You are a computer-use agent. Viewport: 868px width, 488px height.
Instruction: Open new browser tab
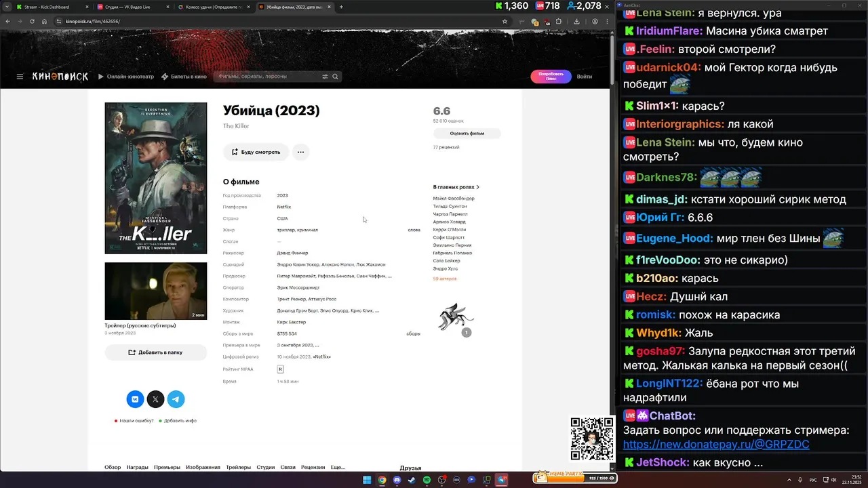[341, 7]
